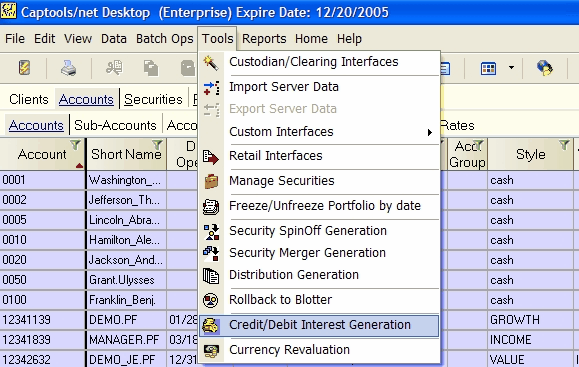Select account 12341139 cell
This screenshot has width=579, height=367.
(42, 320)
